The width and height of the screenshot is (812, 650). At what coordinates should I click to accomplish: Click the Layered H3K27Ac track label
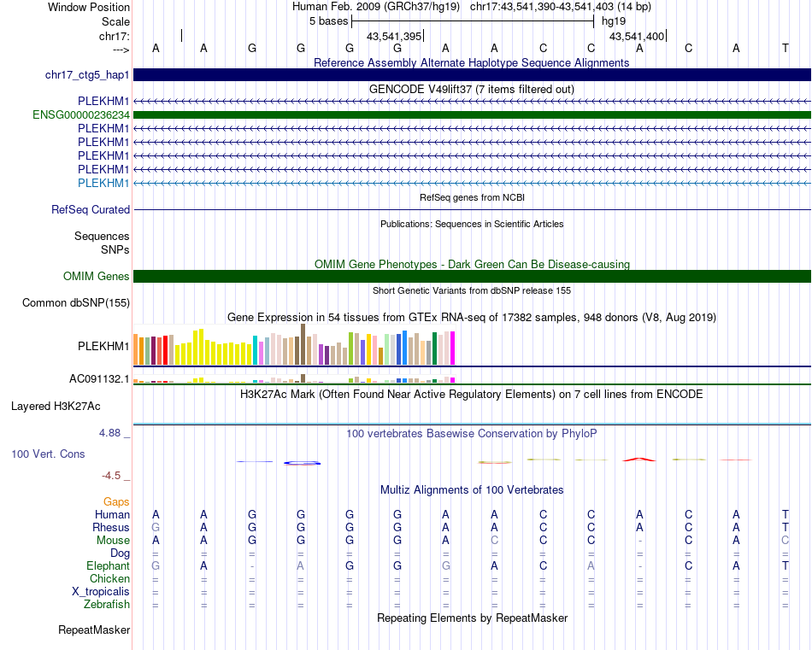(56, 407)
